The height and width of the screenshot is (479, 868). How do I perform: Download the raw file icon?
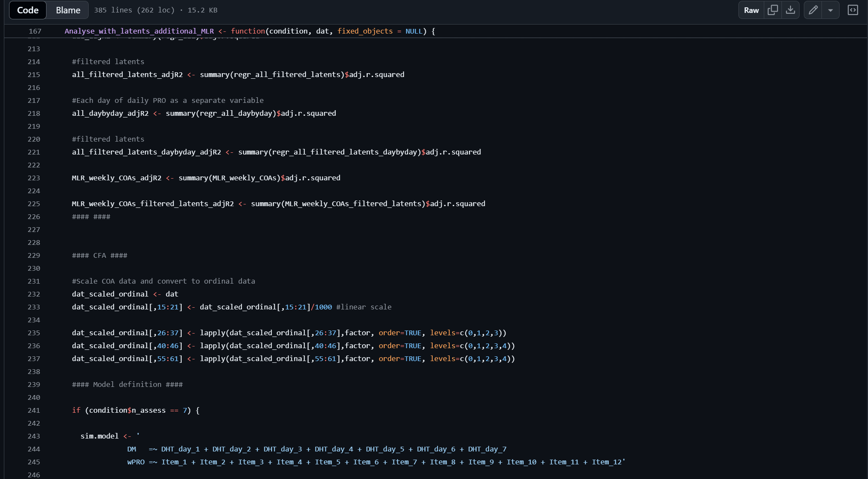click(x=790, y=10)
